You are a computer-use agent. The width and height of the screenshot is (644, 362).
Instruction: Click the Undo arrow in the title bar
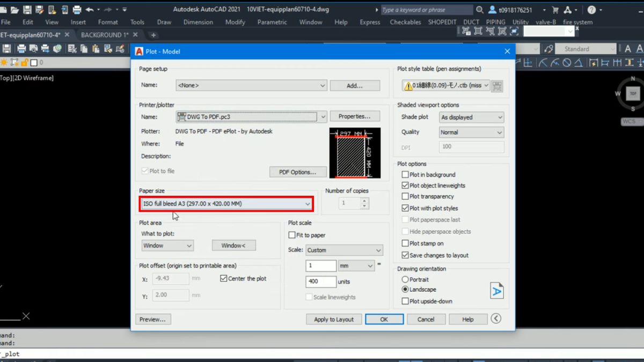pos(90,10)
